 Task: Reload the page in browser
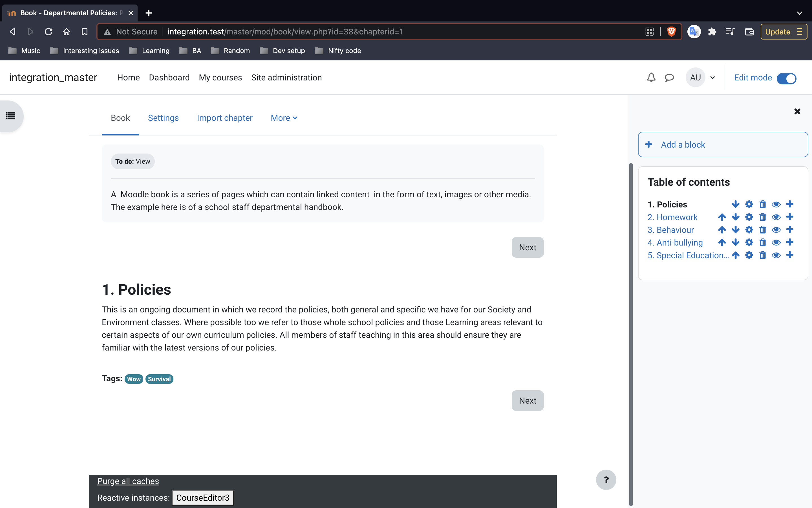click(x=48, y=32)
